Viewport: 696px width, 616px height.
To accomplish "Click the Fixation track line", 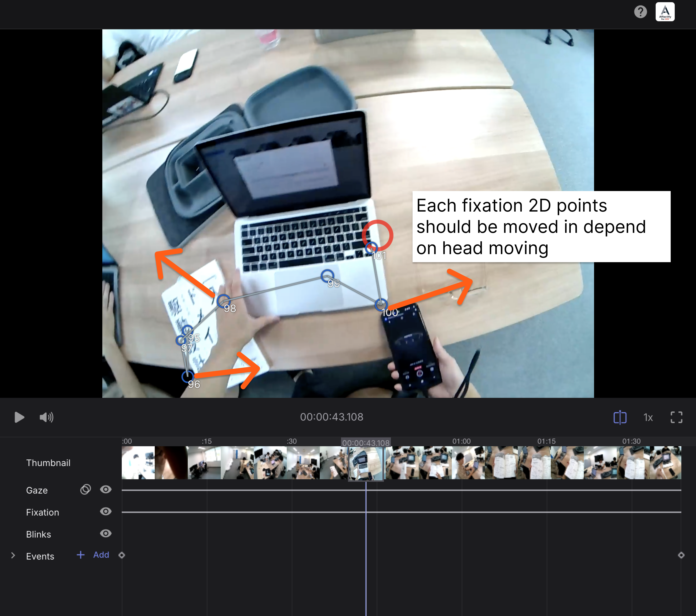I will [402, 512].
